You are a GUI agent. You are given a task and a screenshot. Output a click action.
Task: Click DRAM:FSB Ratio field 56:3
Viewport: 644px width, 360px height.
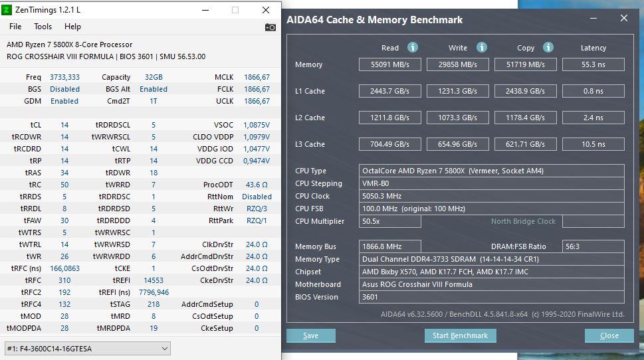tap(593, 246)
